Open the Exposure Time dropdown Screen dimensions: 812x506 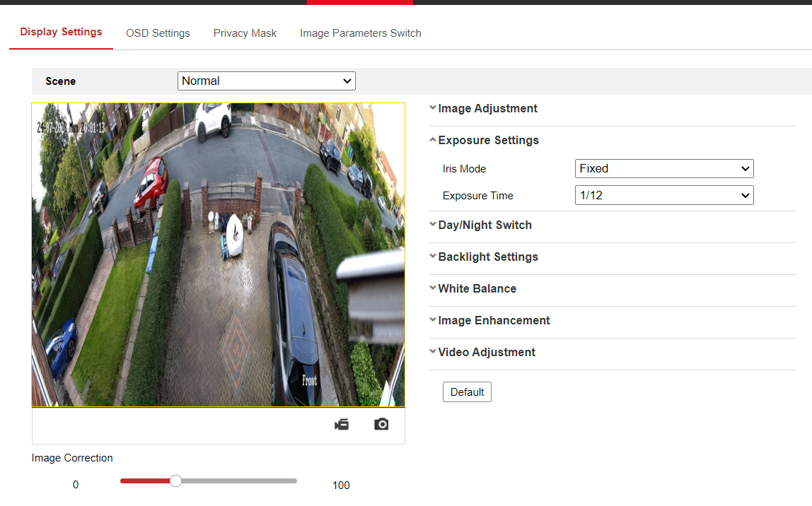click(664, 196)
